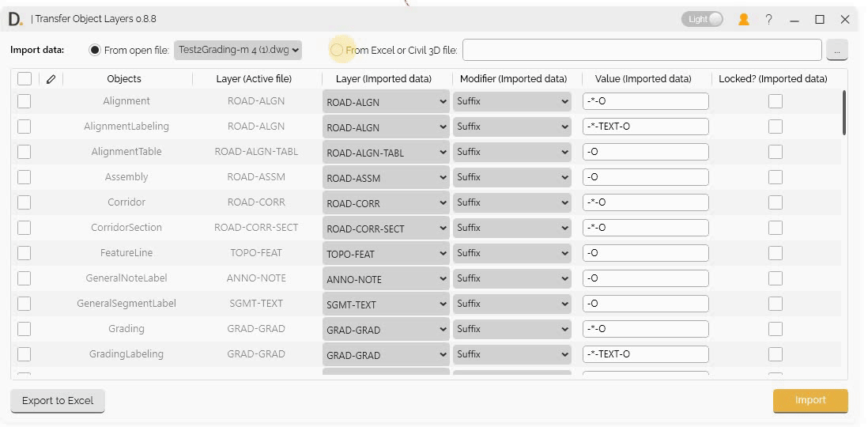Select From Excel or Civil 3D file option
868x427 pixels.
337,50
